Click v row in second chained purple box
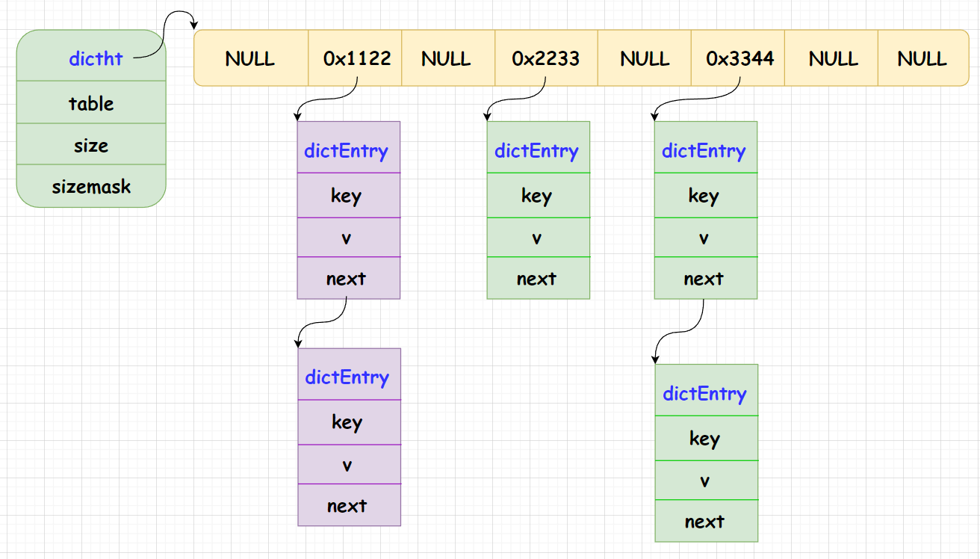 click(x=350, y=464)
